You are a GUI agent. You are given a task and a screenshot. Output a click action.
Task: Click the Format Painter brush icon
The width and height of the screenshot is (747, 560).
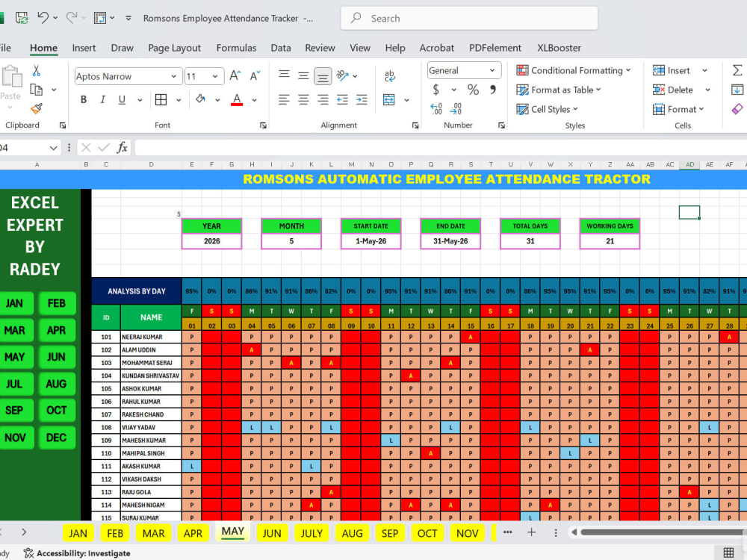pos(36,108)
